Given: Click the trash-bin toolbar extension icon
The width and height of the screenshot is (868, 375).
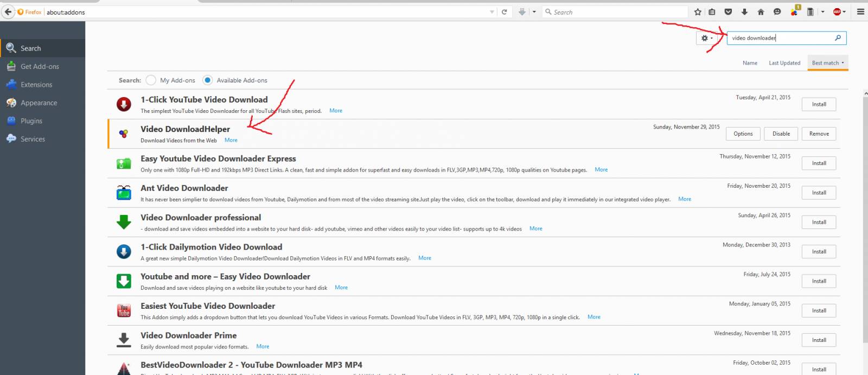Looking at the screenshot, I should [810, 12].
